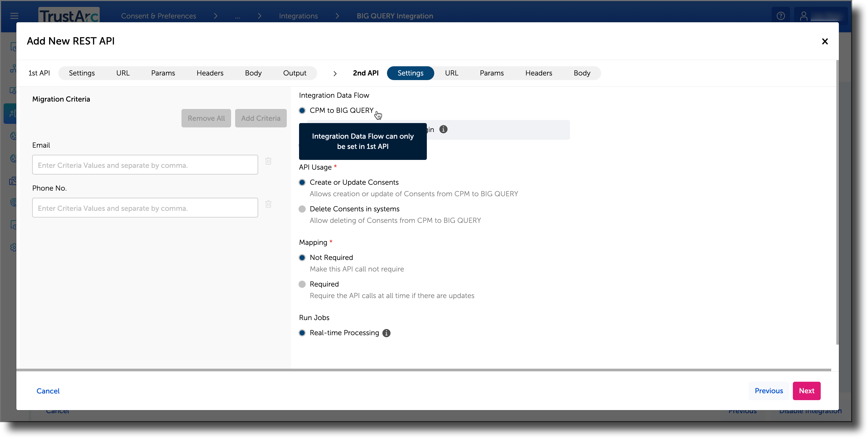Choose Mapping Not Required
Viewport: 868px width, 438px height.
pos(302,258)
